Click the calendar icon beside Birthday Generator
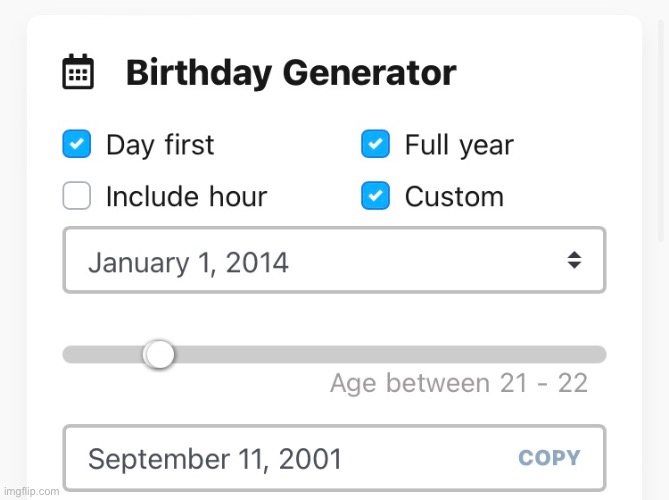Viewport: 669px width, 500px height. (x=78, y=71)
